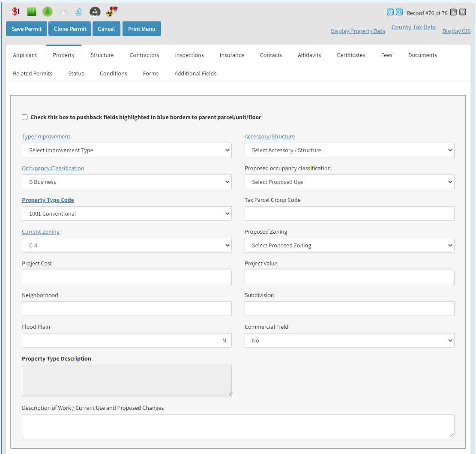476x454 pixels.
Task: Click the Occupancy Classification label link
Action: pos(53,168)
